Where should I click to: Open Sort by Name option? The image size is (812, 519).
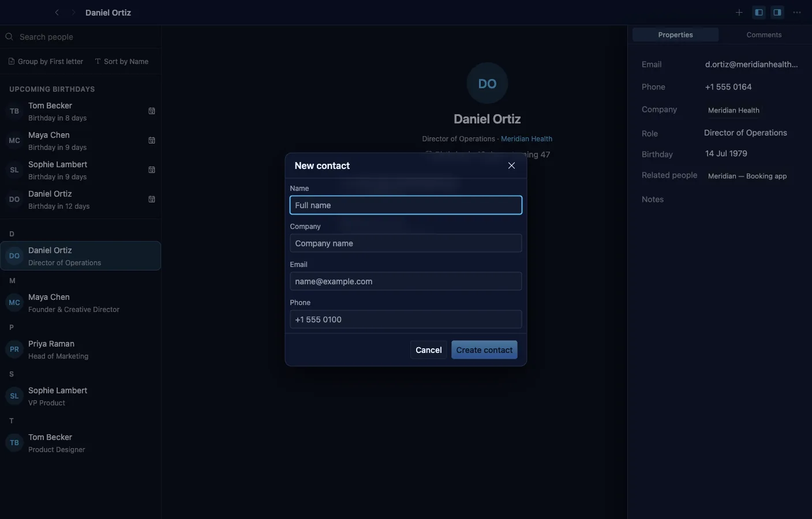coord(122,61)
